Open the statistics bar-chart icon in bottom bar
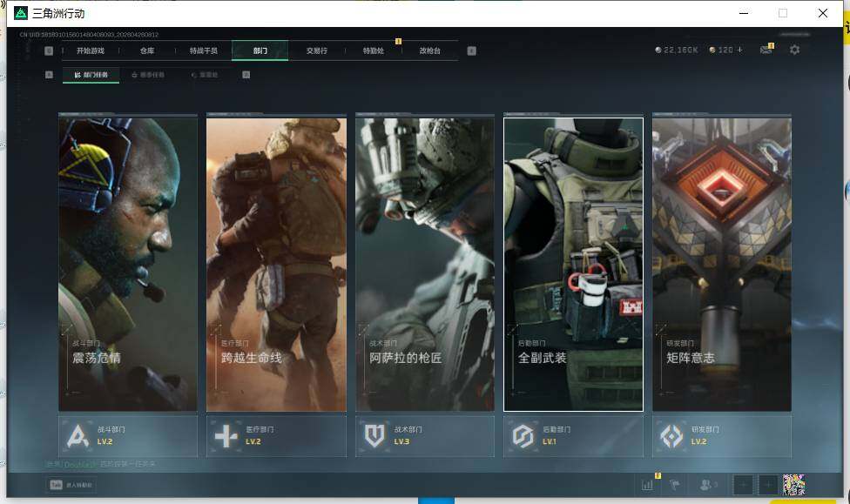The image size is (850, 504). tap(647, 485)
